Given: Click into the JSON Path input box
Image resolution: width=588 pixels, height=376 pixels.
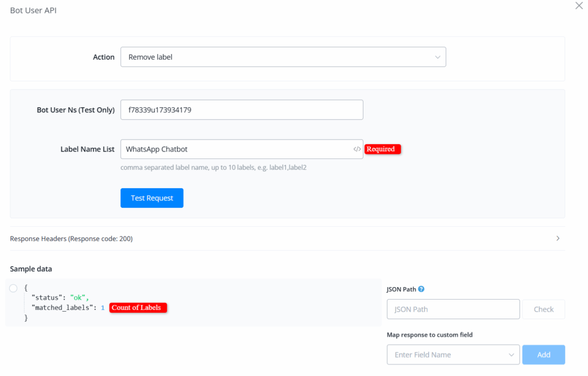Looking at the screenshot, I should pyautogui.click(x=453, y=309).
